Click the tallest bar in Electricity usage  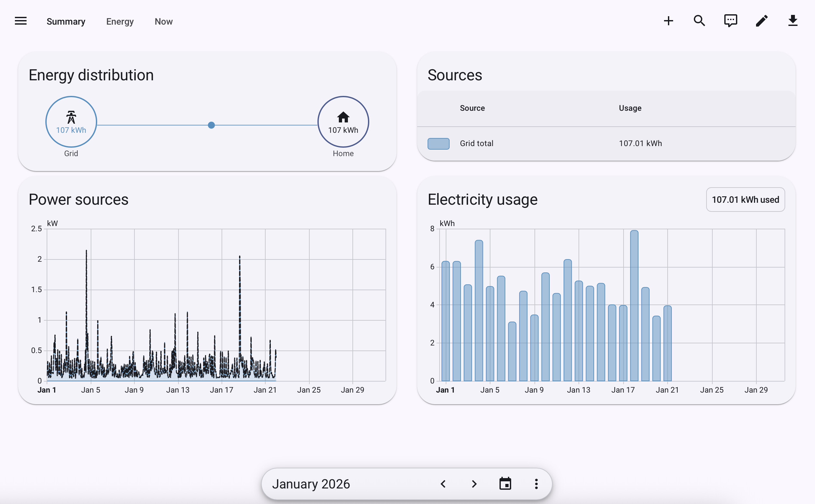click(634, 305)
